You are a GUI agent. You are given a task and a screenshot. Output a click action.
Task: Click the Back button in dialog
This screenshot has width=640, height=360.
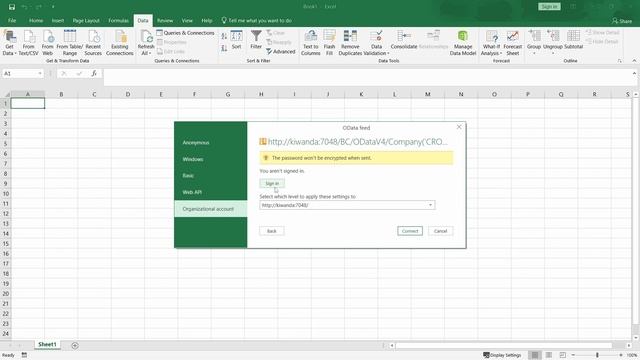272,231
